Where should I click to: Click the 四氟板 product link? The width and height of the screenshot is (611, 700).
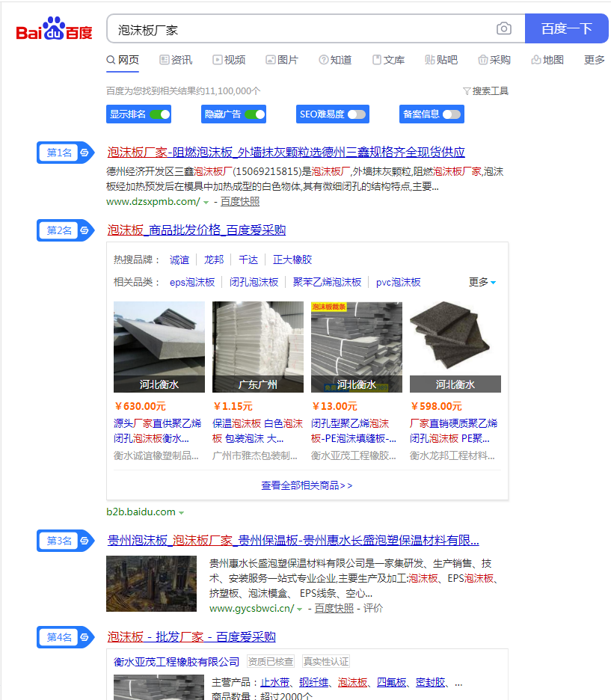391,683
